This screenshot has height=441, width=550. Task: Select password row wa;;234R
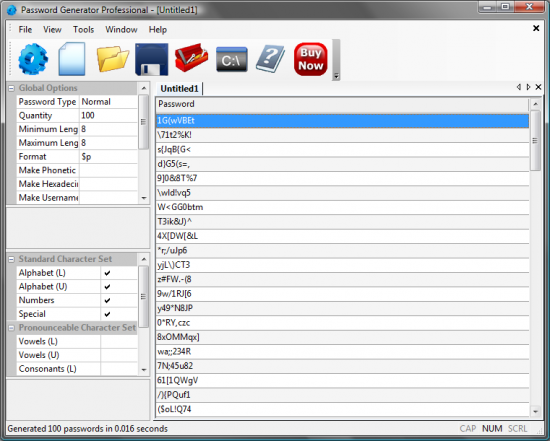click(342, 351)
